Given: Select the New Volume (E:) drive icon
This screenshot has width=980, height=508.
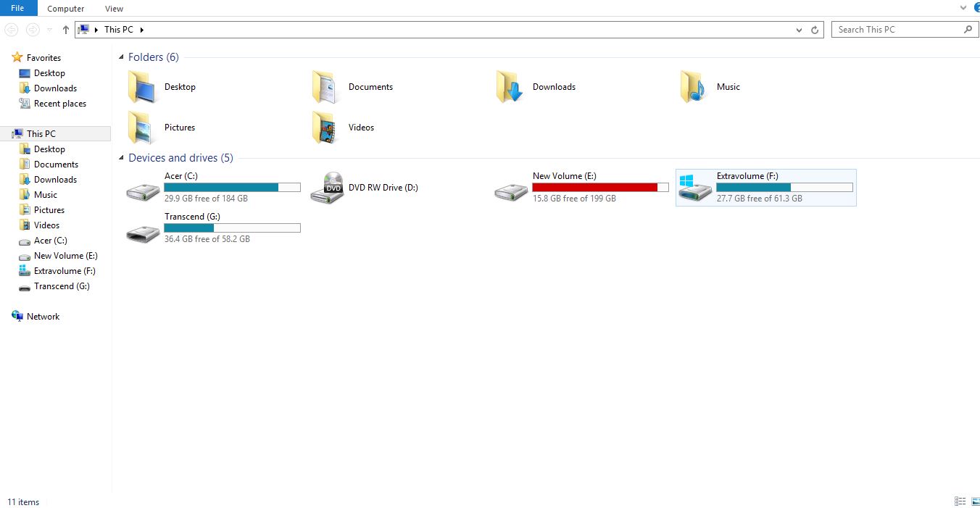Looking at the screenshot, I should point(511,191).
